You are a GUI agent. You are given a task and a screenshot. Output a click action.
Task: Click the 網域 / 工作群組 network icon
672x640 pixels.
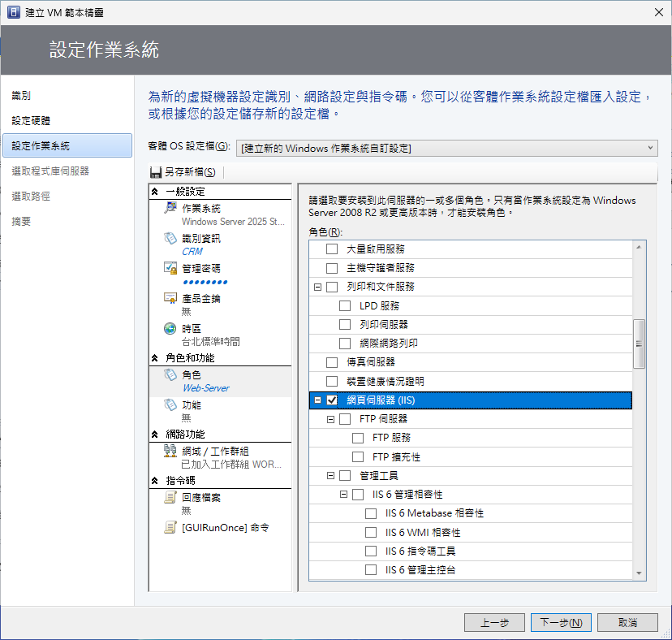[x=170, y=451]
